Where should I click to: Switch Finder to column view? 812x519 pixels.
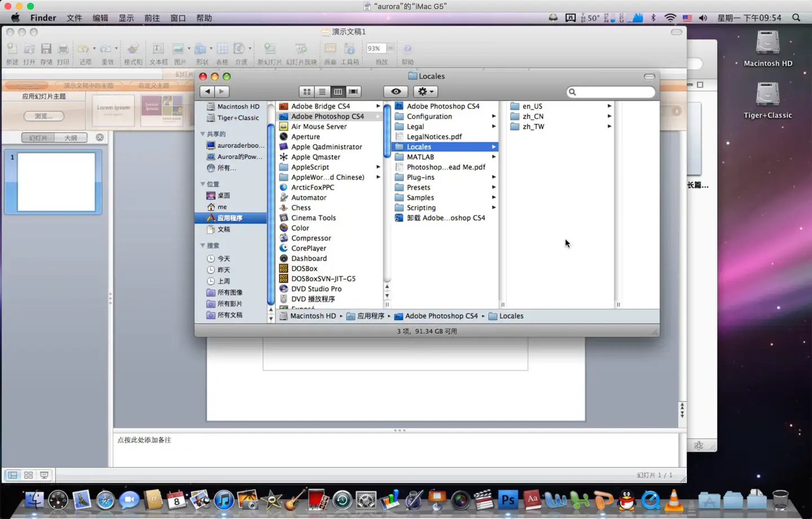pyautogui.click(x=338, y=91)
